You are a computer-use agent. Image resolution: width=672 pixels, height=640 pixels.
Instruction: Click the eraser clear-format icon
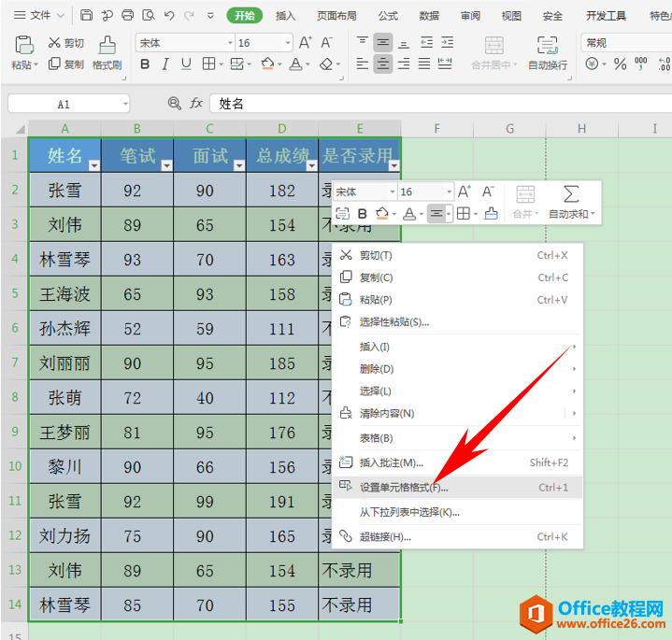click(326, 64)
